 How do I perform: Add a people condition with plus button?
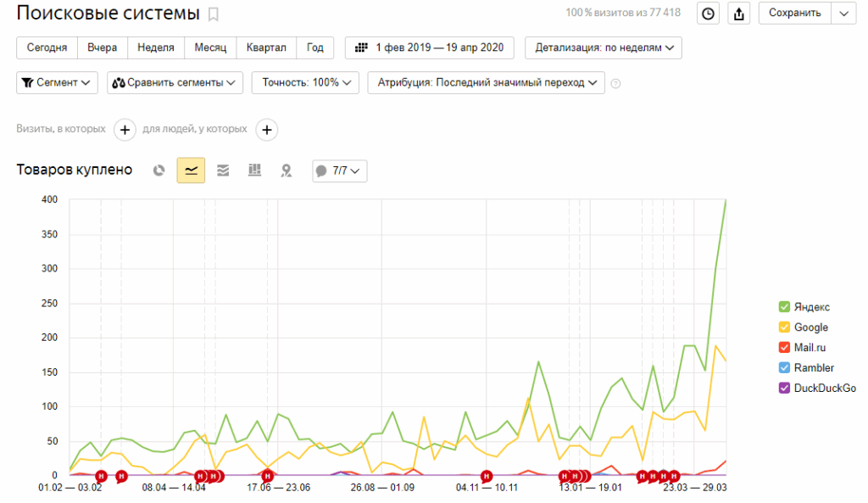pos(266,130)
